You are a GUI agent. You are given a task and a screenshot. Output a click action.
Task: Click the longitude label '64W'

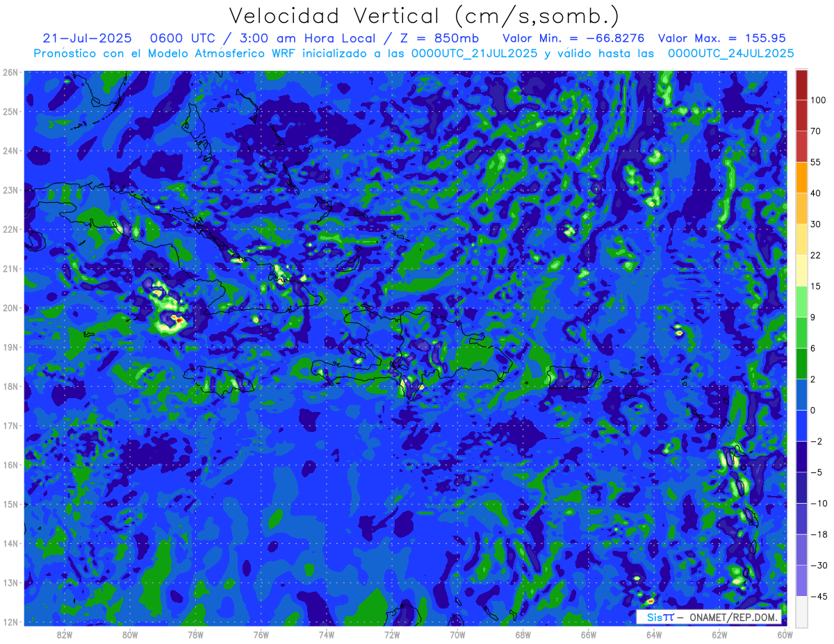pos(654,634)
